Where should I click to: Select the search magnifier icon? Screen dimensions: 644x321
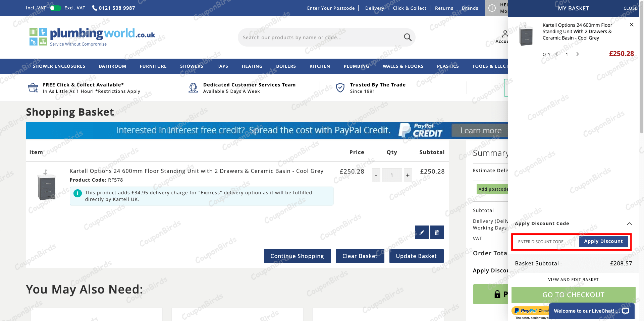407,37
